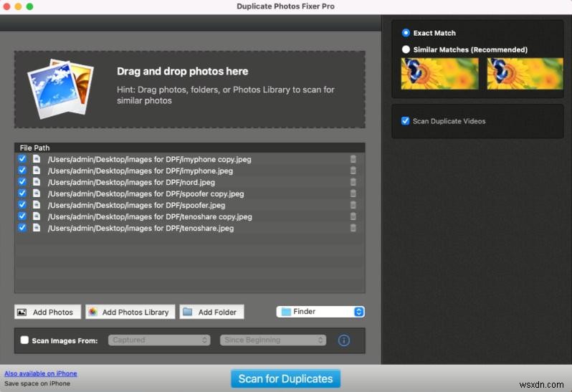Image resolution: width=572 pixels, height=392 pixels.
Task: Click the Drag and drop photos here heading
Action: coord(182,71)
